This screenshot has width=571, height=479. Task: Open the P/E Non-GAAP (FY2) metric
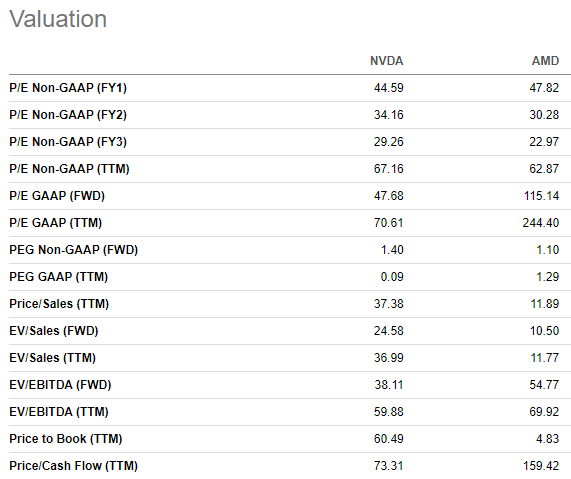[68, 115]
